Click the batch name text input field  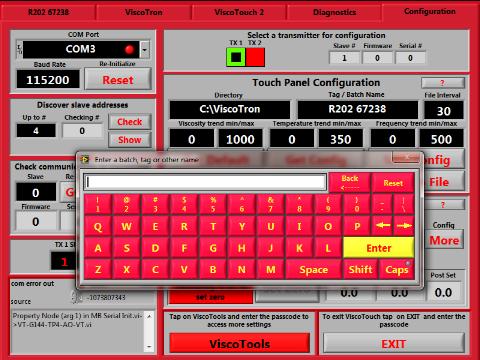click(x=205, y=182)
